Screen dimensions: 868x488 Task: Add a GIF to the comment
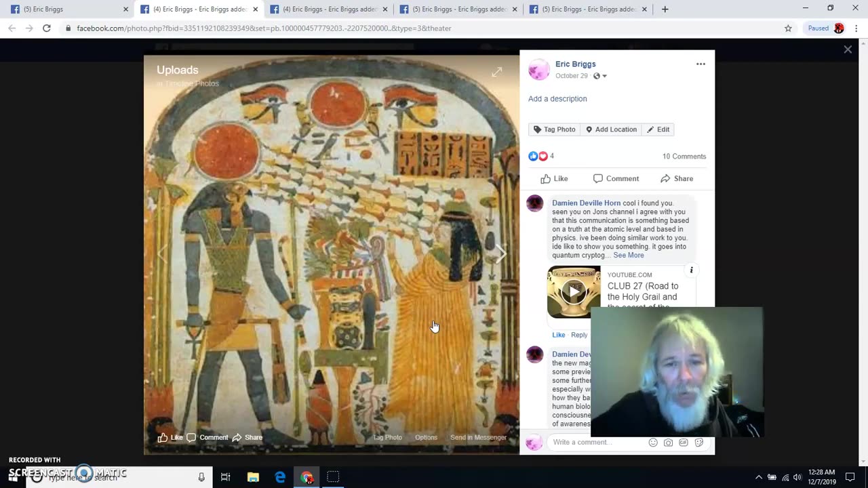click(684, 443)
